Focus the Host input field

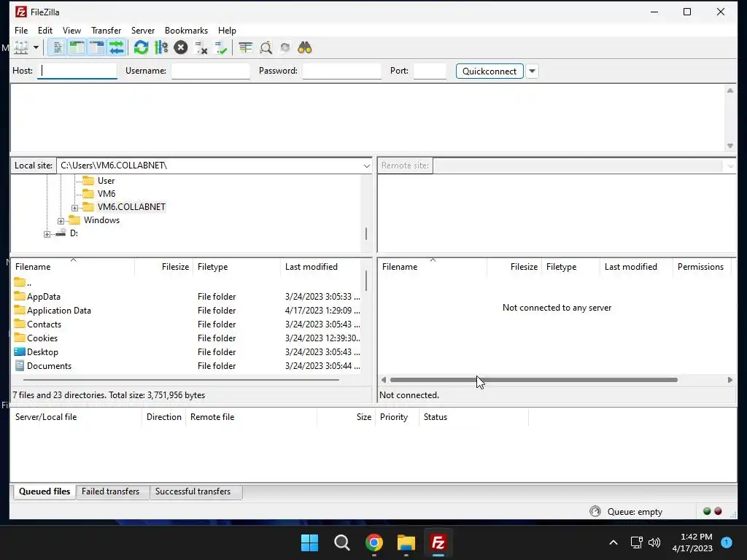[x=77, y=71]
